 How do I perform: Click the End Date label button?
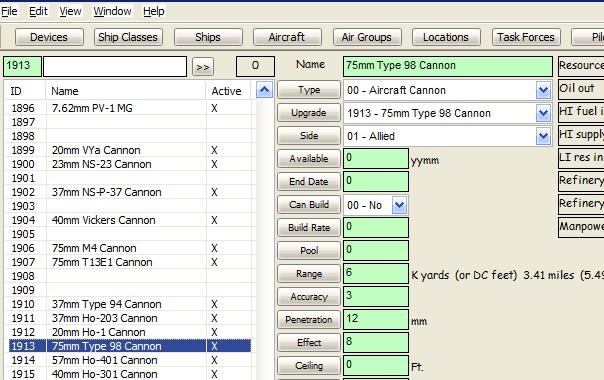click(x=309, y=182)
